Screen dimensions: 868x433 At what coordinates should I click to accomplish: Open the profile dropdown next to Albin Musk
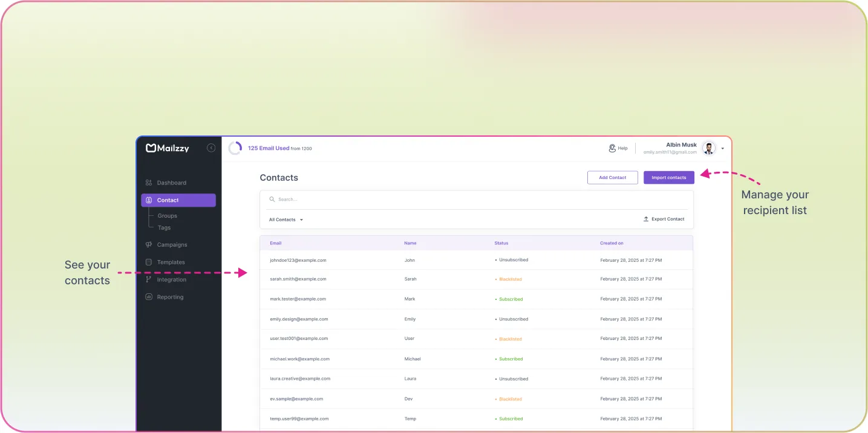coord(721,148)
